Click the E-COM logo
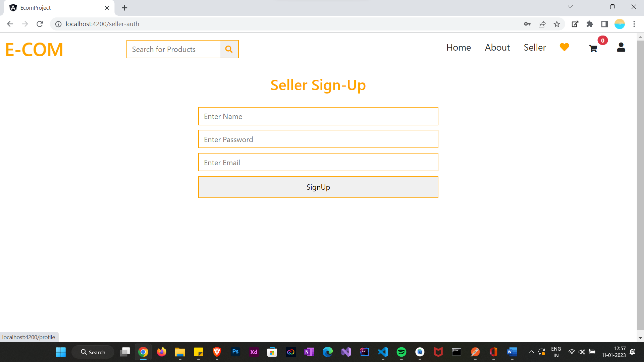 coord(34,49)
